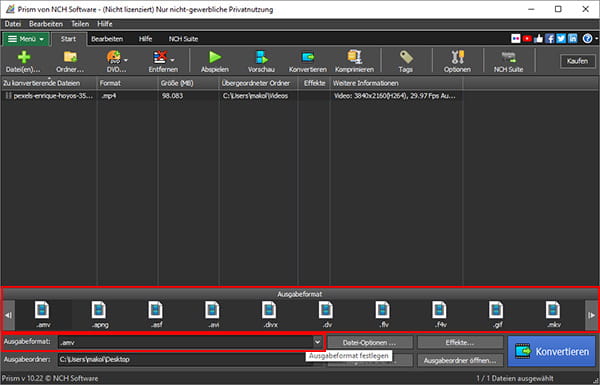
Task: Select the .flv output format icon
Action: point(383,315)
